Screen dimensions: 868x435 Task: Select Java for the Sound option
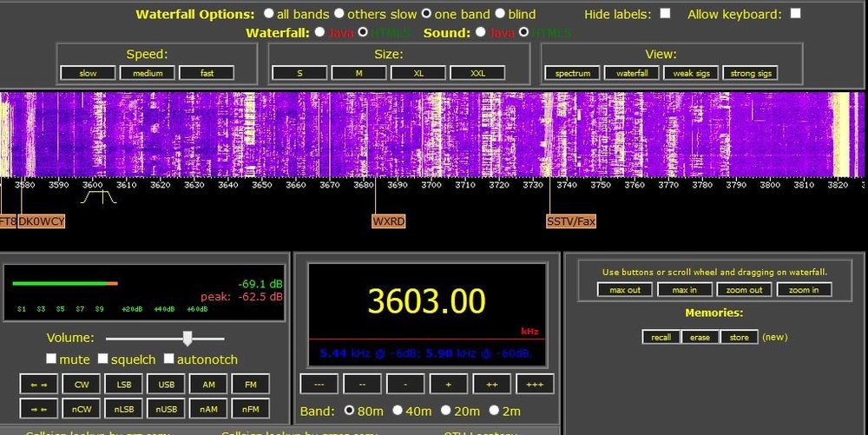pos(480,32)
